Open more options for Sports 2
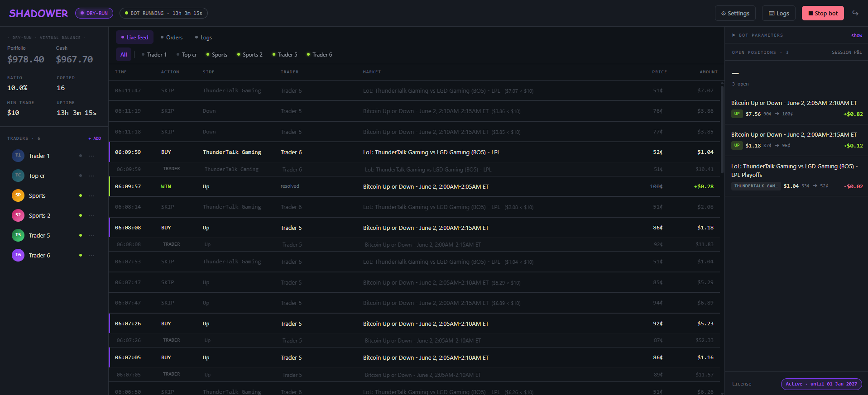Screen dimensions: 868x395 tap(91, 216)
